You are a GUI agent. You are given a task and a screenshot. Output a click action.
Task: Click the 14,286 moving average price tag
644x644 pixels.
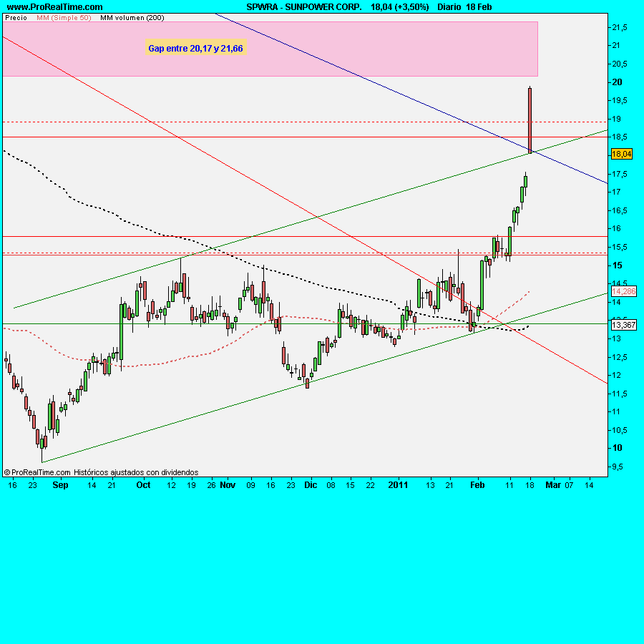click(x=623, y=291)
